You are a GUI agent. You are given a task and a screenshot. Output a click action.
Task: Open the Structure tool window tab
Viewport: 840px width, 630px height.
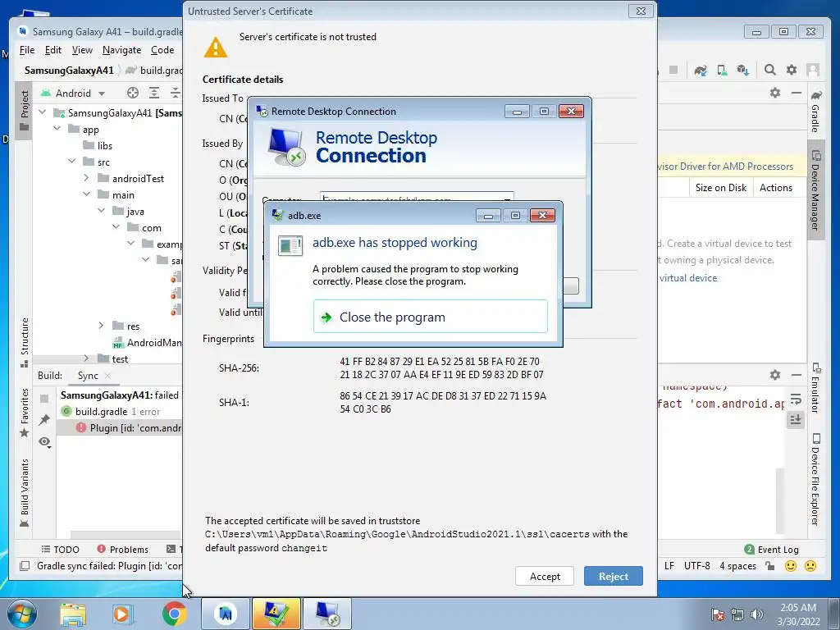(24, 343)
